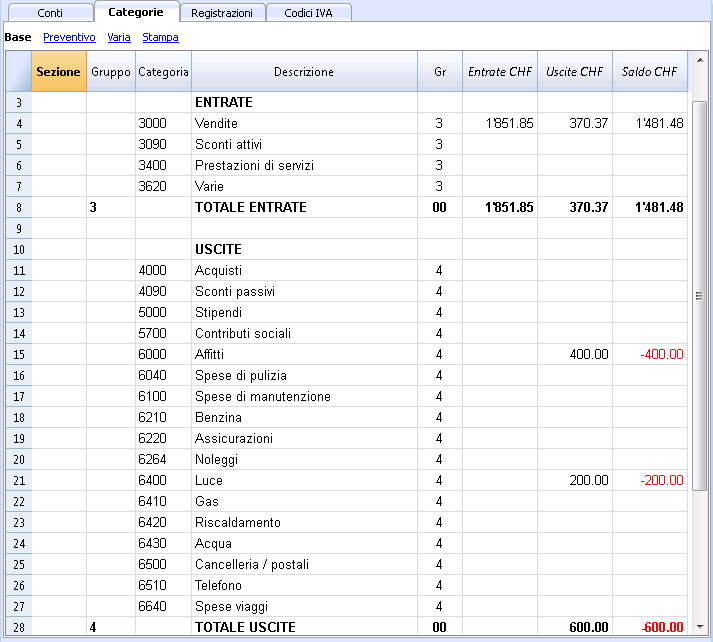
Task: Select the Luce 200.00 Uscite cell
Action: [575, 480]
